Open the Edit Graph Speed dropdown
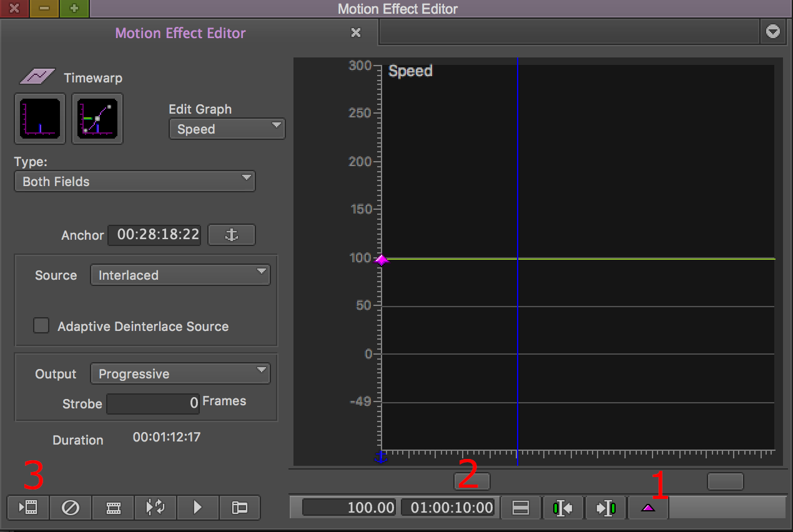793x532 pixels. (x=227, y=129)
